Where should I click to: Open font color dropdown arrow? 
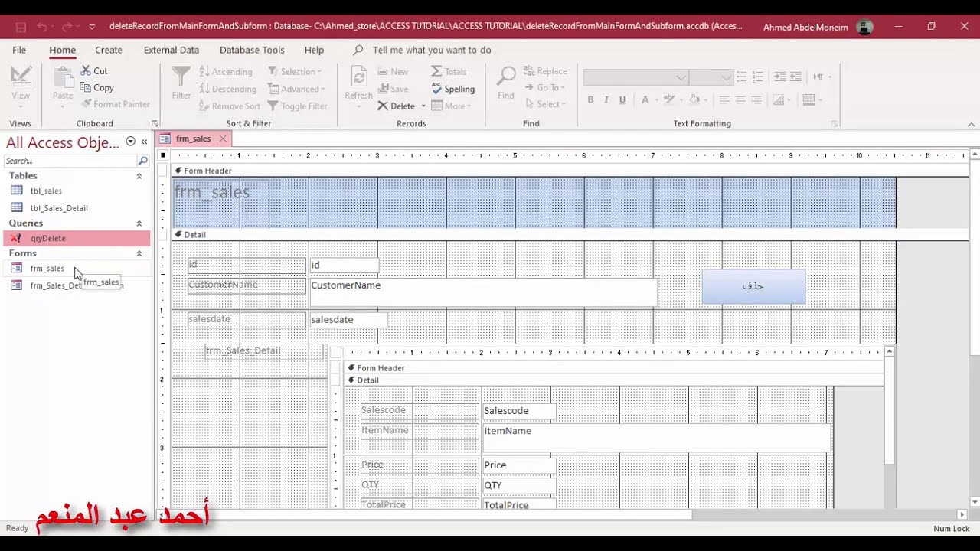[657, 99]
